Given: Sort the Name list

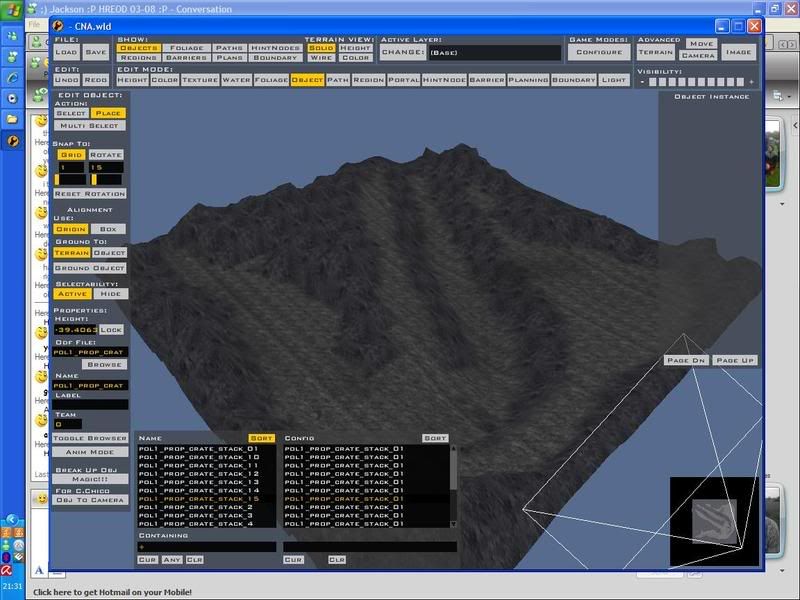Looking at the screenshot, I should pos(262,438).
